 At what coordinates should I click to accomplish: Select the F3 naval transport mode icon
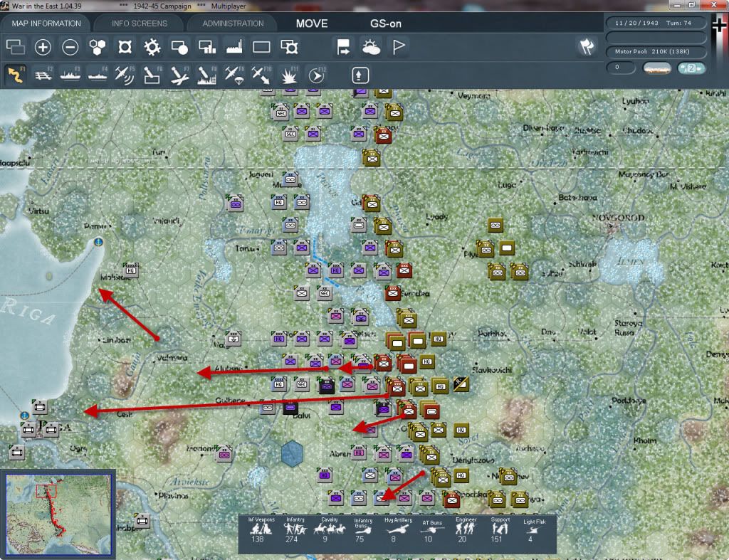coord(70,75)
